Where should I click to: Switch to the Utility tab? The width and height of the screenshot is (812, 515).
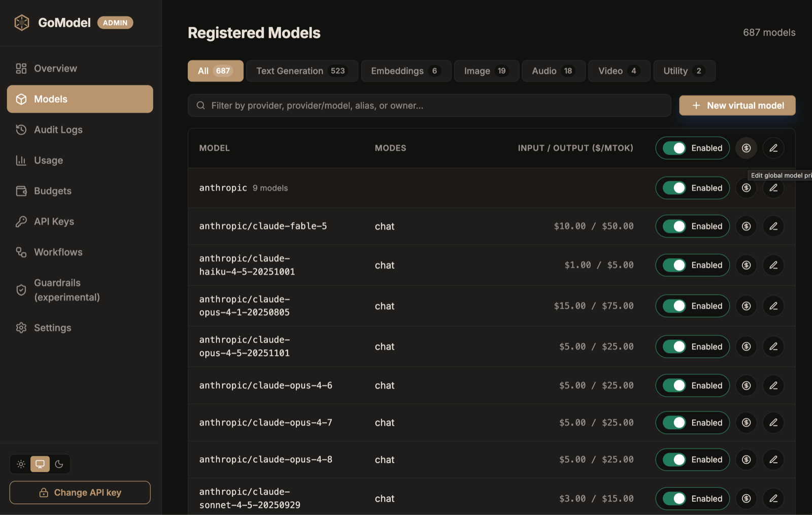point(684,71)
